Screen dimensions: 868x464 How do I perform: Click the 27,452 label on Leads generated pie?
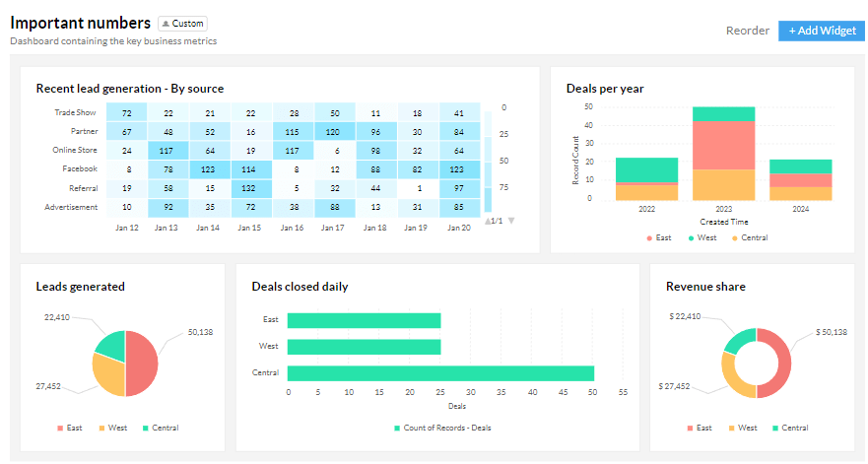click(48, 386)
